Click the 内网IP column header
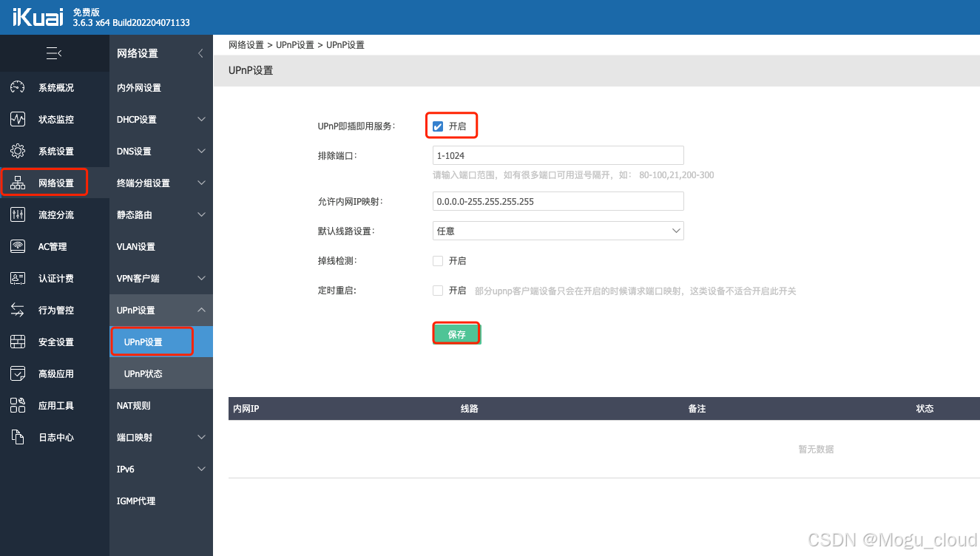This screenshot has height=556, width=980. pyautogui.click(x=246, y=409)
